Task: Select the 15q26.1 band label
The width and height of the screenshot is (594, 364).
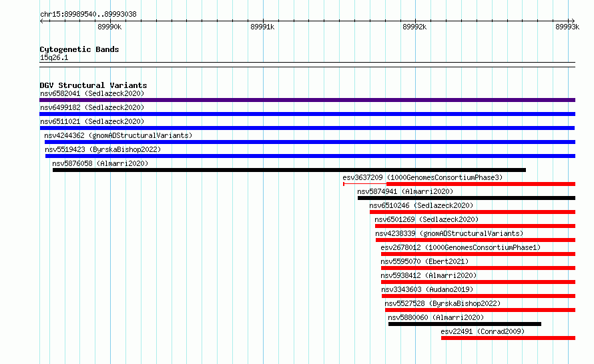Action: pyautogui.click(x=54, y=57)
